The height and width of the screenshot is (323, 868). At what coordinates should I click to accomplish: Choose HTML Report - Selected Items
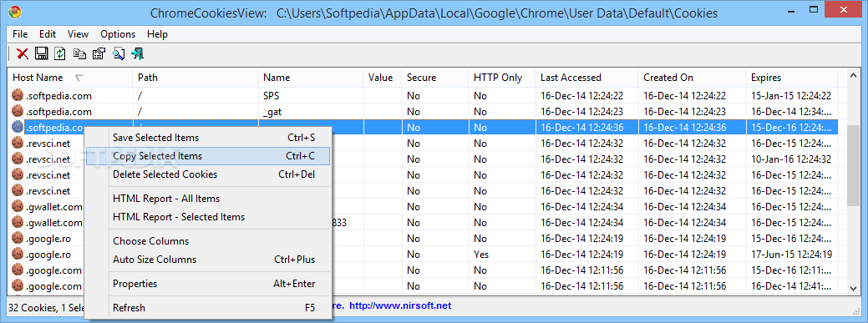[x=208, y=217]
